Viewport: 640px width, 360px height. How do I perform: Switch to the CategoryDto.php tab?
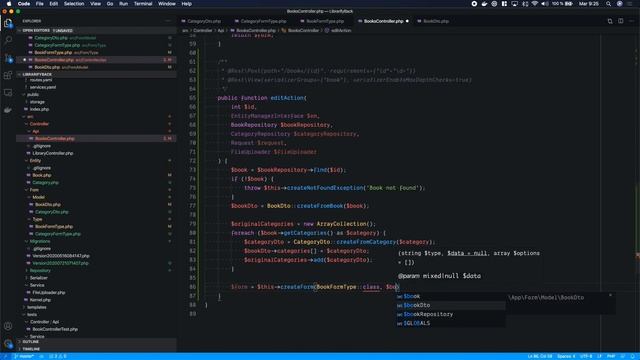click(204, 21)
